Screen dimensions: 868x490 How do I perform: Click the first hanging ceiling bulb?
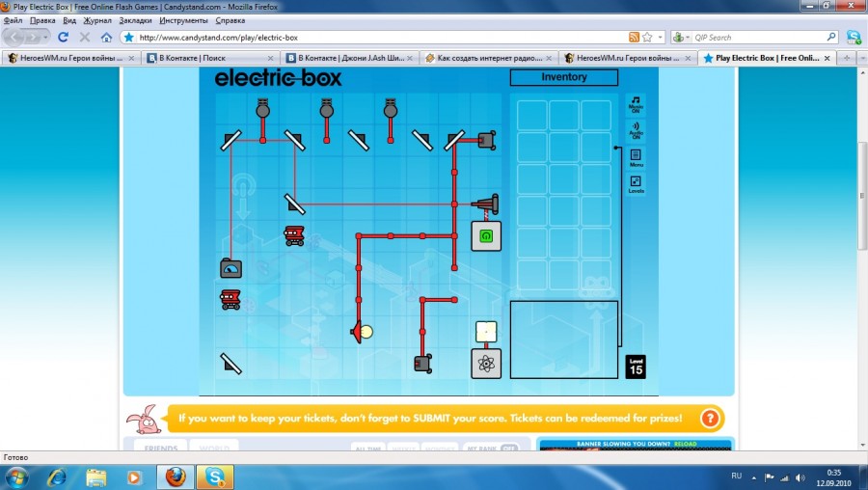[x=262, y=109]
